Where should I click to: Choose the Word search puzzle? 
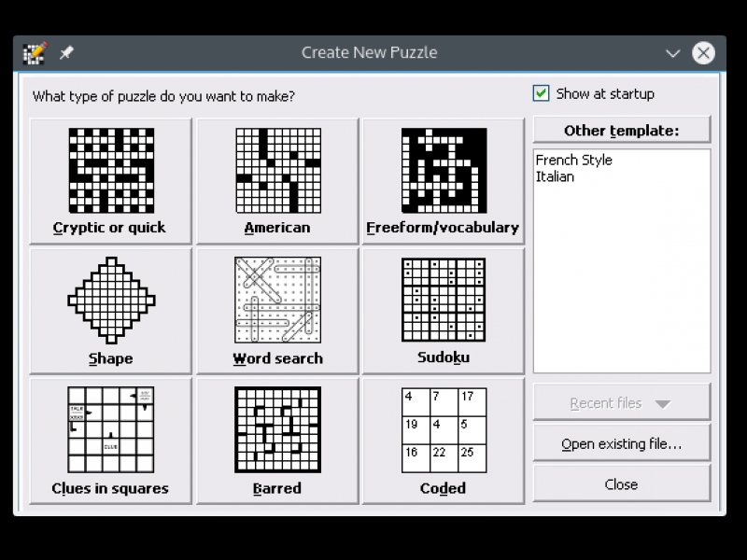277,311
